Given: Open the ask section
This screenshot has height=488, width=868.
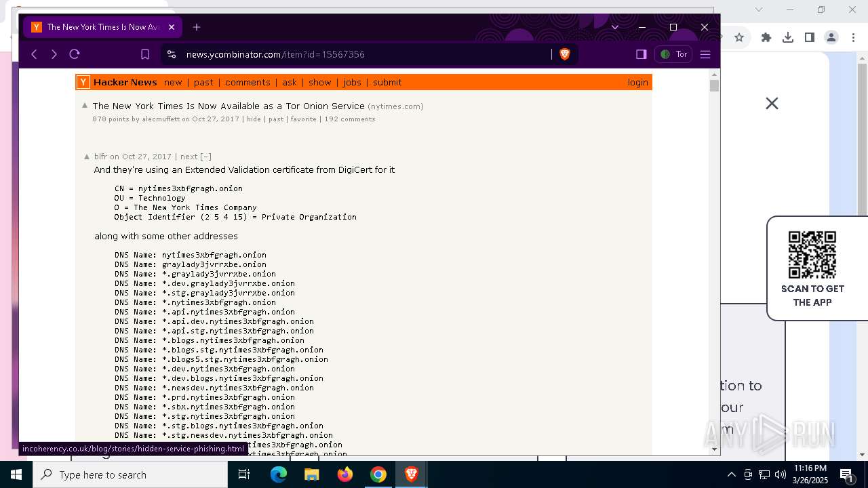Looking at the screenshot, I should (290, 82).
